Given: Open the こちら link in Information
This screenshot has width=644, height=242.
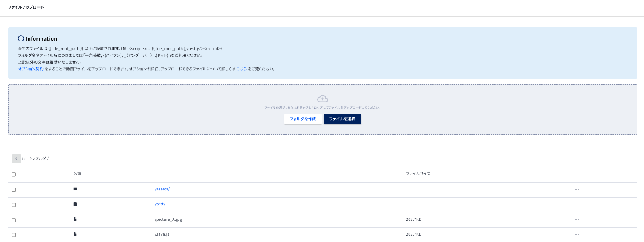Looking at the screenshot, I should (241, 69).
